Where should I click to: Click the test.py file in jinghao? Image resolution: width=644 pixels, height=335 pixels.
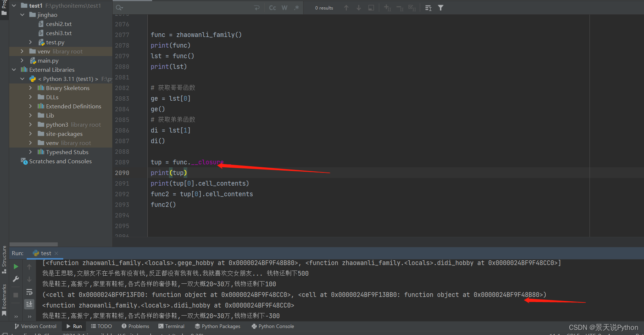tap(55, 42)
